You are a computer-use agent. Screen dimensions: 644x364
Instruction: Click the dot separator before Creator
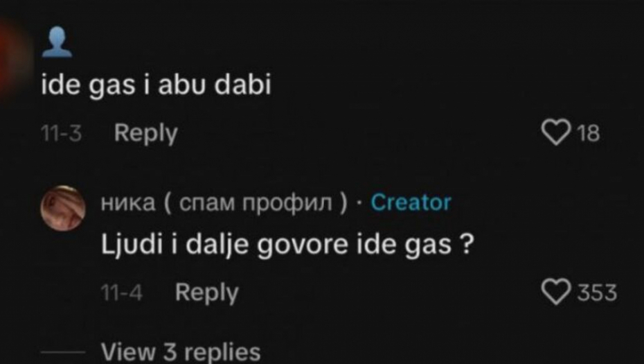click(x=359, y=203)
